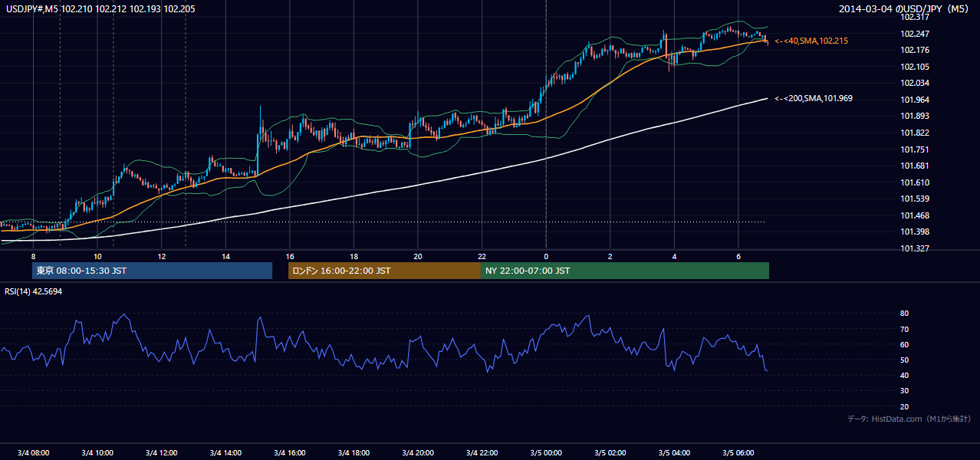
Task: Click RSI axis level 80
Action: [x=905, y=314]
